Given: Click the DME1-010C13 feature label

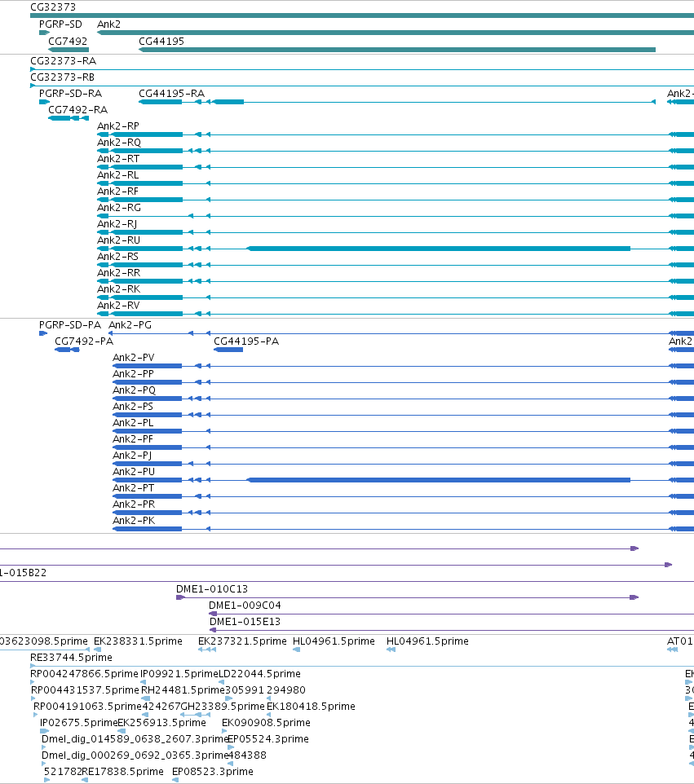Looking at the screenshot, I should 212,589.
